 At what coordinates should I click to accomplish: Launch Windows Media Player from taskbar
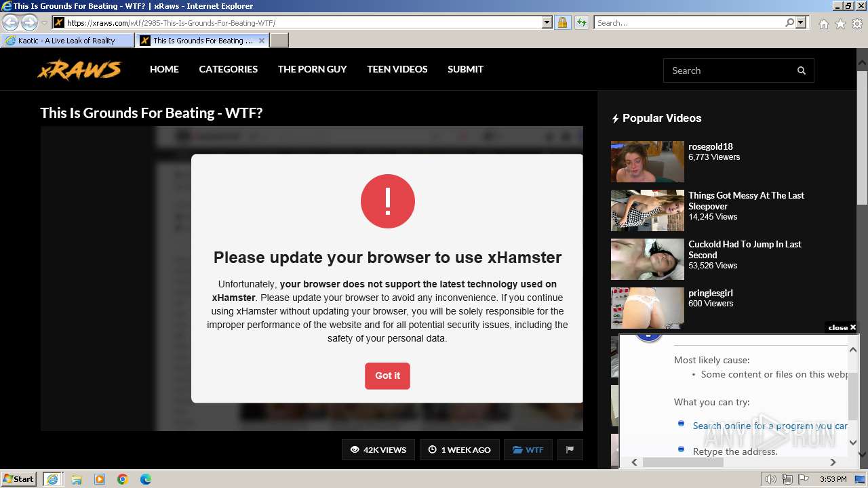[x=100, y=479]
